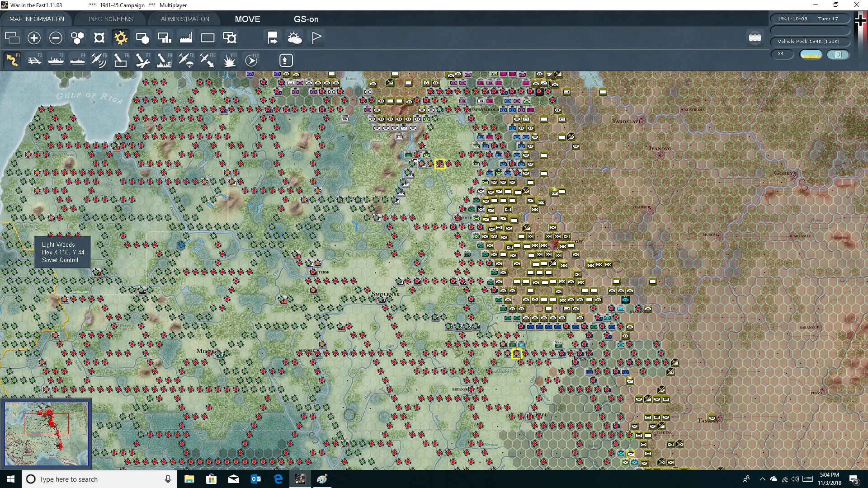
Task: Click the F12 end turn icon
Action: pyautogui.click(x=251, y=60)
